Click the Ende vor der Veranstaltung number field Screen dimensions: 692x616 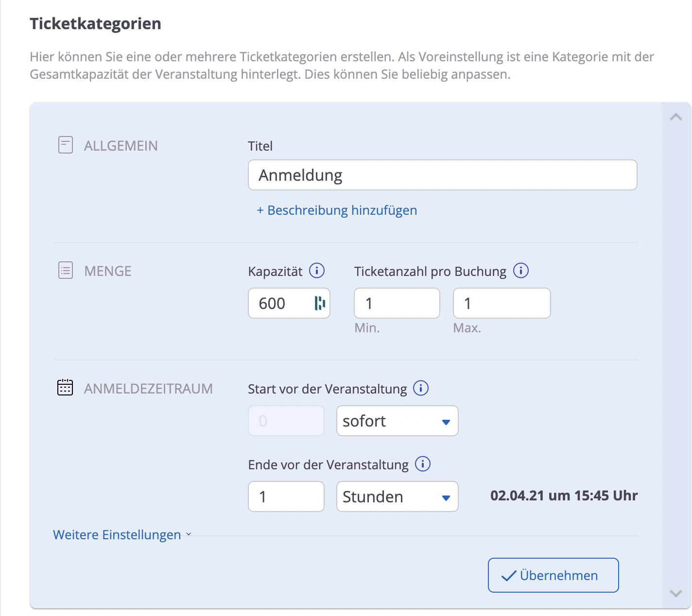[286, 496]
